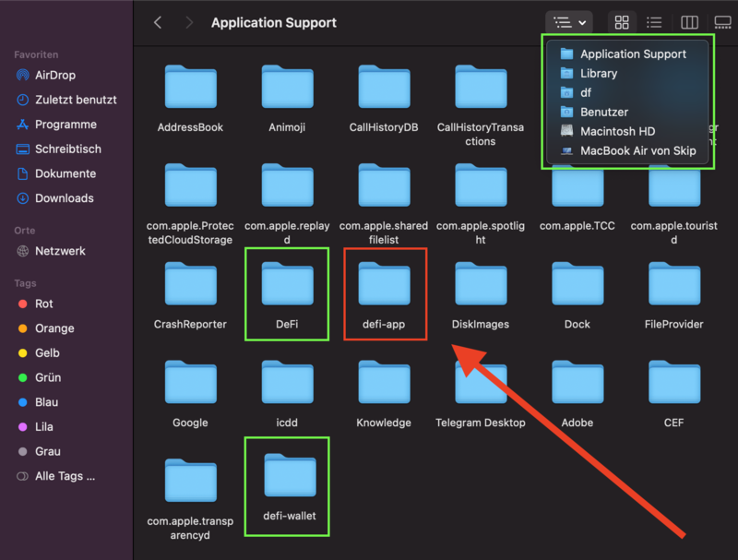Switch to list view in the toolbar
738x560 pixels.
(x=655, y=22)
